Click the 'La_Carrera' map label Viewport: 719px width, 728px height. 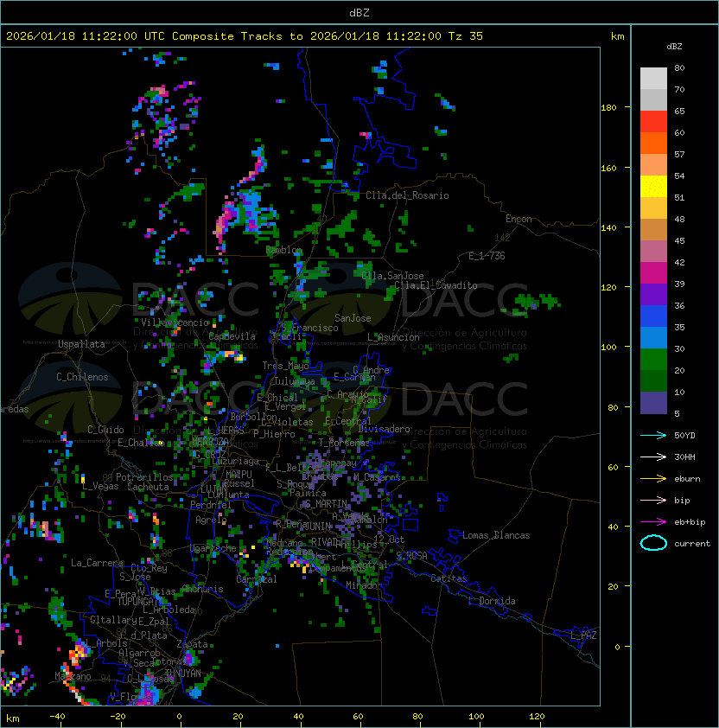97,563
